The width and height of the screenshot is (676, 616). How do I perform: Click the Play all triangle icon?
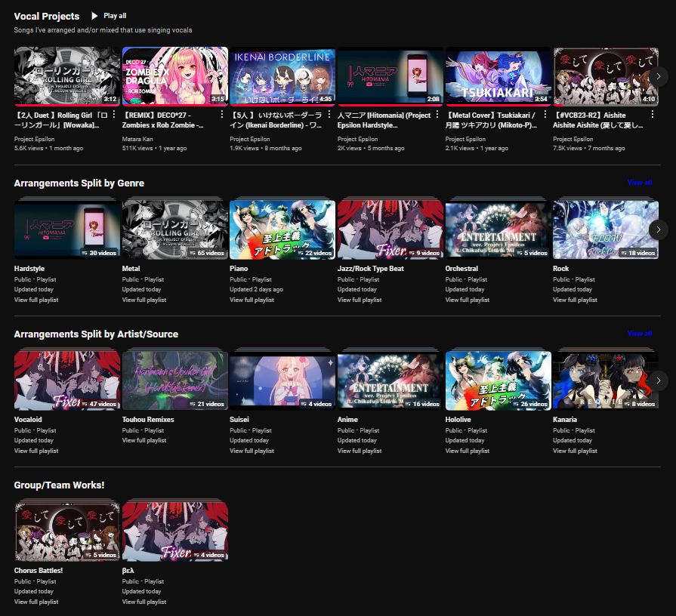pos(94,16)
